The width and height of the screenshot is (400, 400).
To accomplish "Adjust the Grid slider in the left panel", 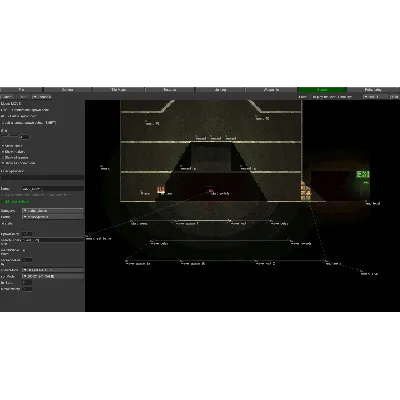I will [10, 137].
